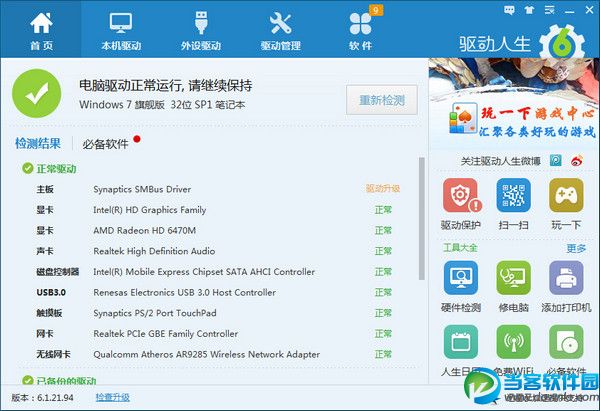Click green check status icon
This screenshot has height=411, width=600.
[x=36, y=93]
